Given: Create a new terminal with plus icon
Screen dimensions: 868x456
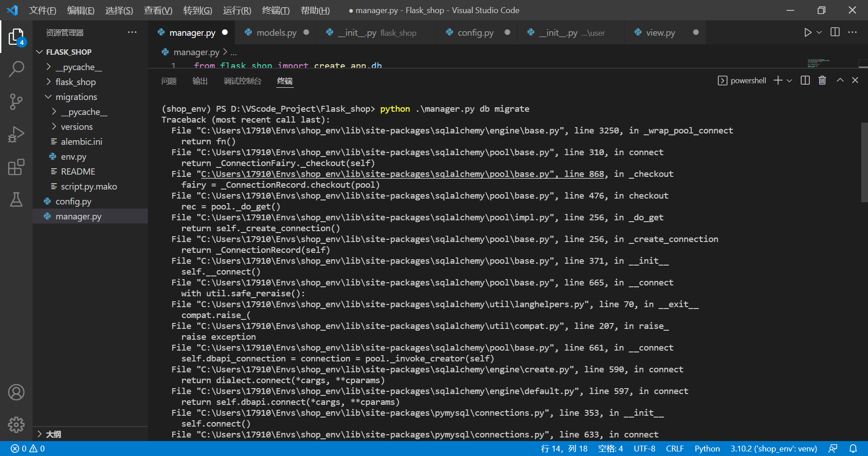Looking at the screenshot, I should [x=778, y=81].
